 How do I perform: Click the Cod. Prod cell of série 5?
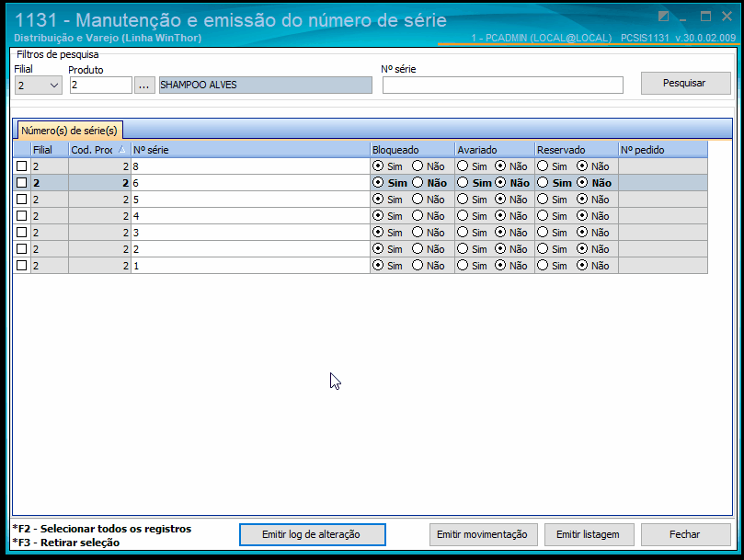click(x=99, y=200)
